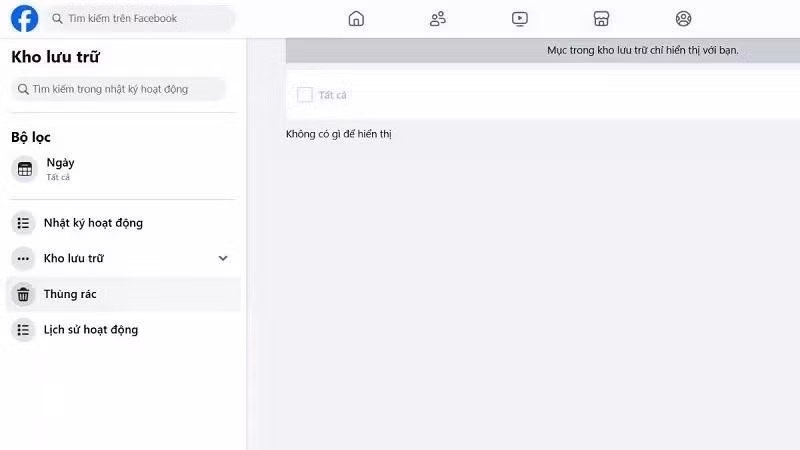Click the activity log search field
800x450 pixels.
click(x=120, y=89)
